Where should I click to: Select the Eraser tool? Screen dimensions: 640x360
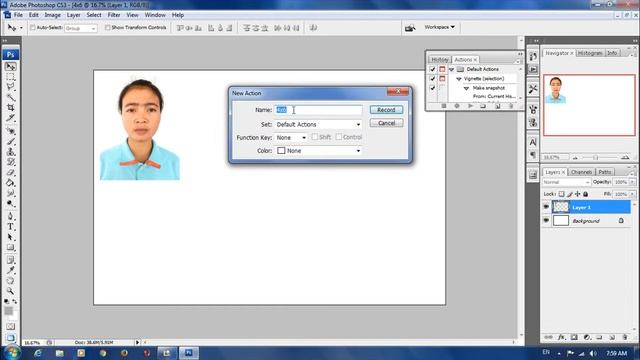[x=11, y=173]
